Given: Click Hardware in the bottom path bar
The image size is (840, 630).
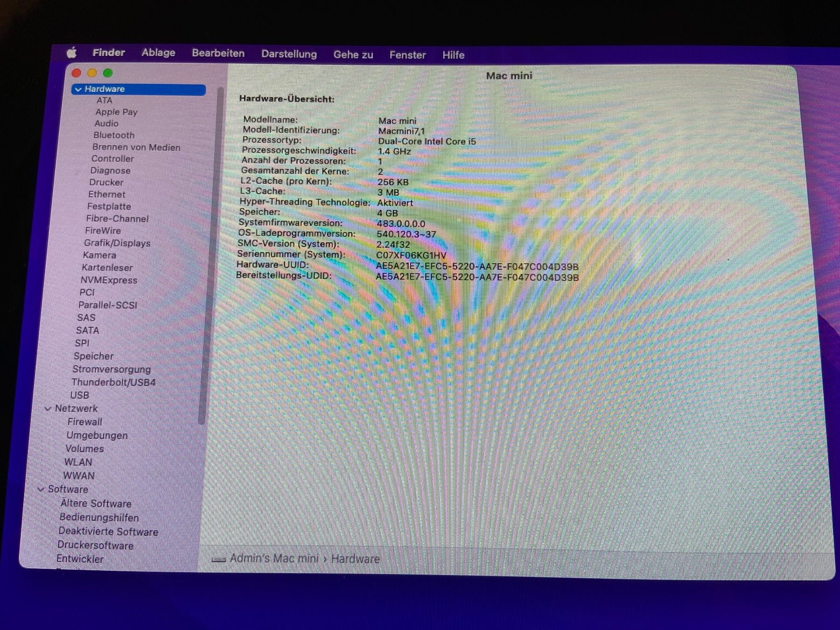Looking at the screenshot, I should pos(355,559).
